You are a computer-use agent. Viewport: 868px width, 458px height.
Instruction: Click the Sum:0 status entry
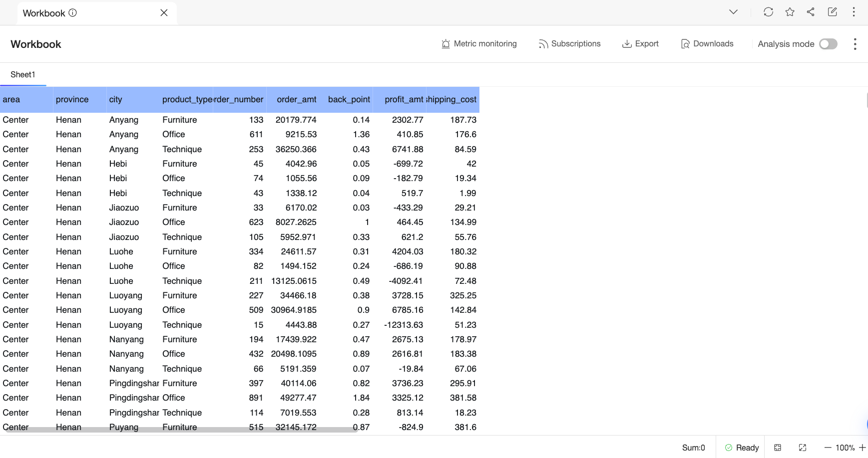694,448
